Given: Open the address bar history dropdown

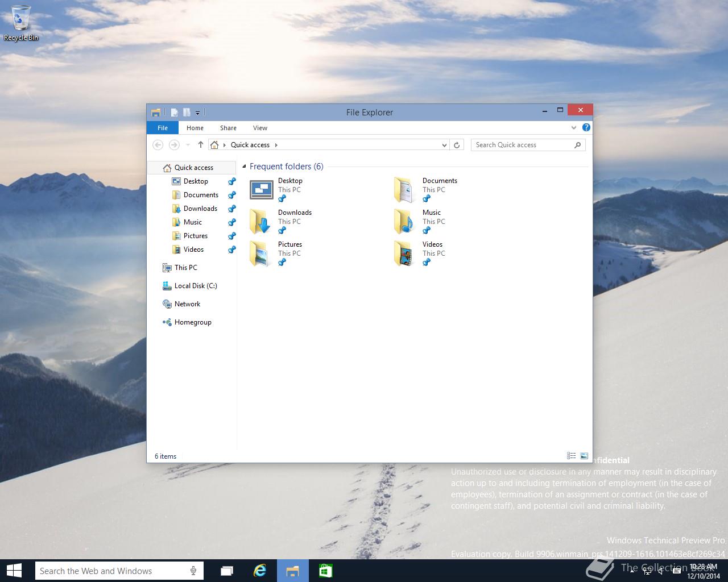Looking at the screenshot, I should (x=444, y=145).
